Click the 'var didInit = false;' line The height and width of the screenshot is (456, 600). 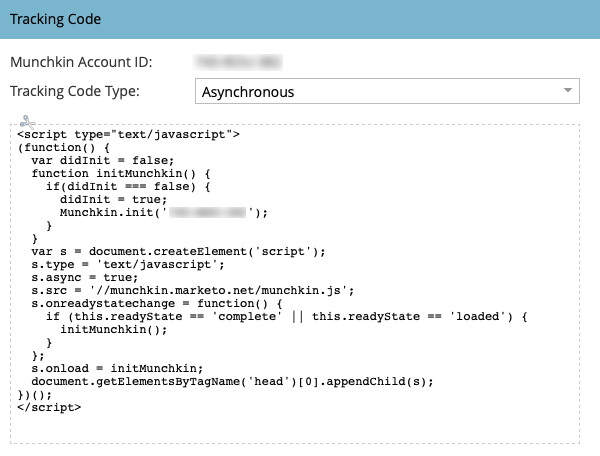point(103,160)
